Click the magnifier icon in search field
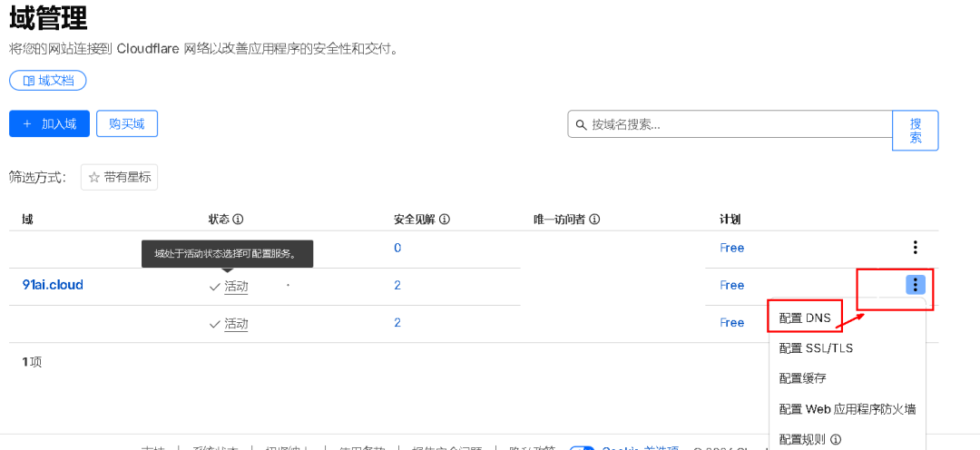 tap(582, 124)
